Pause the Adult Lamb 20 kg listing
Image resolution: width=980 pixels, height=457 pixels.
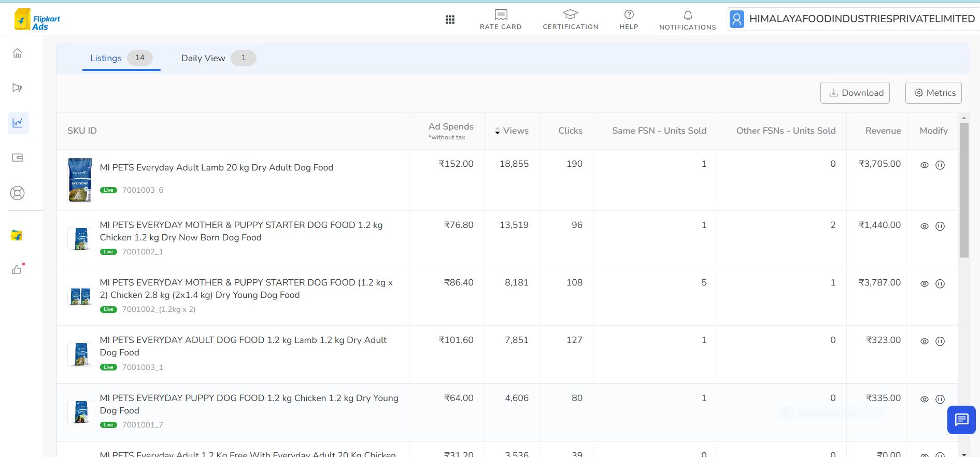940,165
